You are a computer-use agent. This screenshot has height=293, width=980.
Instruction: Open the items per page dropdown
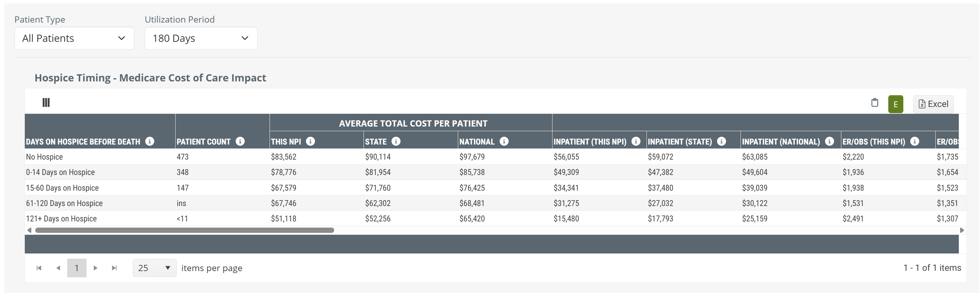(154, 268)
